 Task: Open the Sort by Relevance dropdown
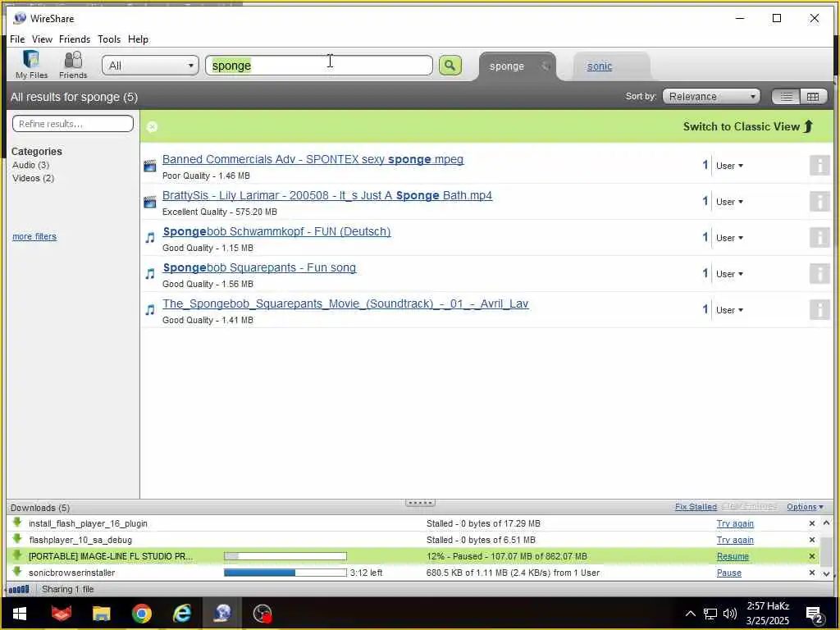(711, 97)
